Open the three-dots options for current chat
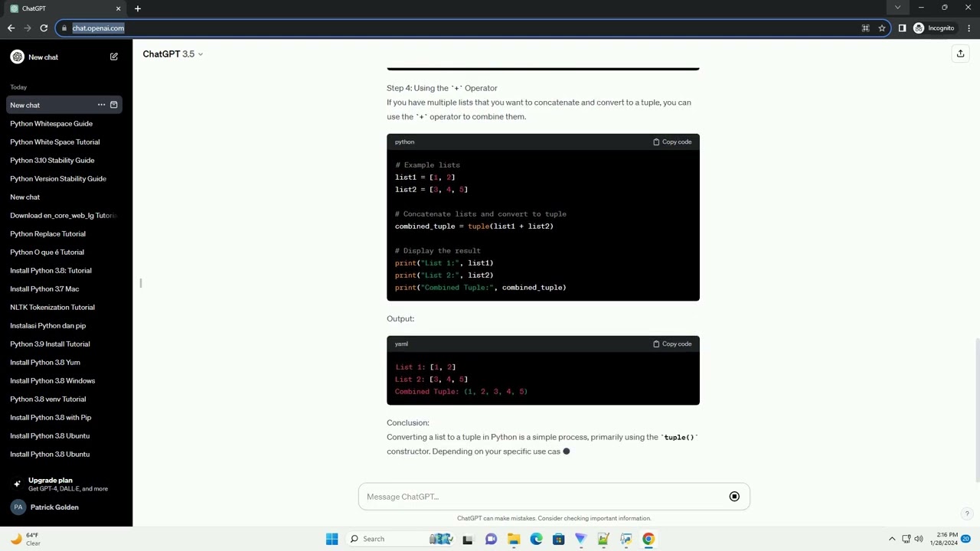 [x=101, y=105]
